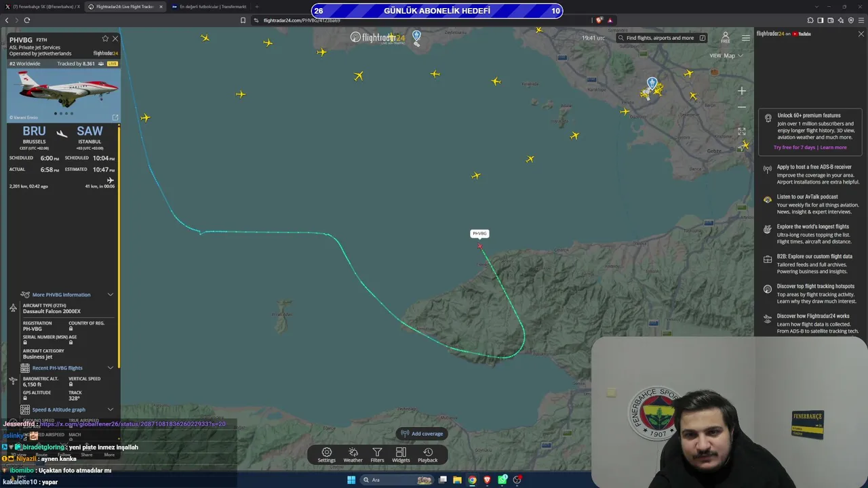Screen dimensions: 868x488
Task: Open Brave VPN shield icon
Action: [851, 20]
